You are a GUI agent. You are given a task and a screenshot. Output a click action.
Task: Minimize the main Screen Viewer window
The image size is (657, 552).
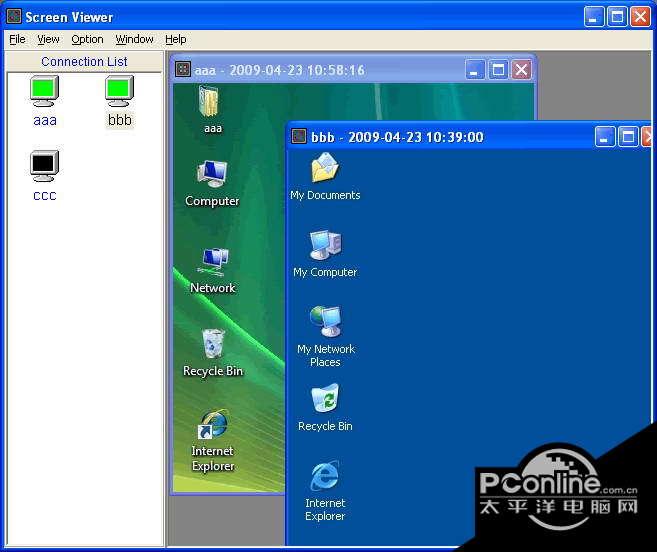[x=594, y=17]
